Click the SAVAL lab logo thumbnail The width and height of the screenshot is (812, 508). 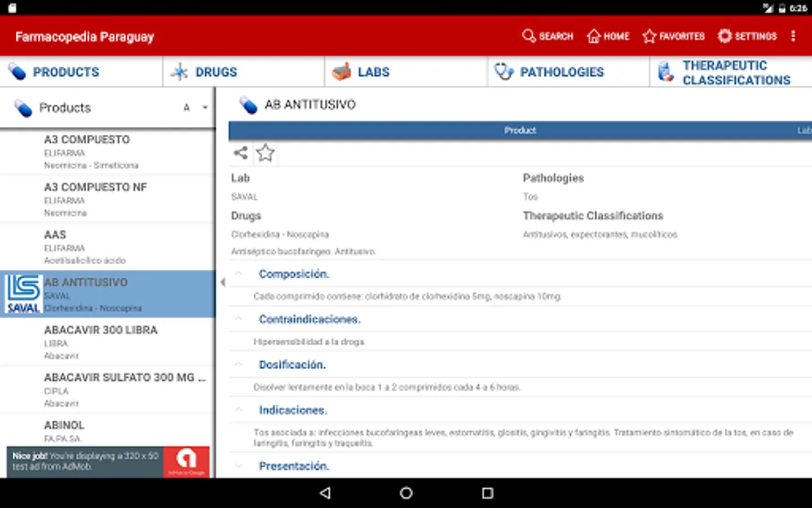click(23, 294)
